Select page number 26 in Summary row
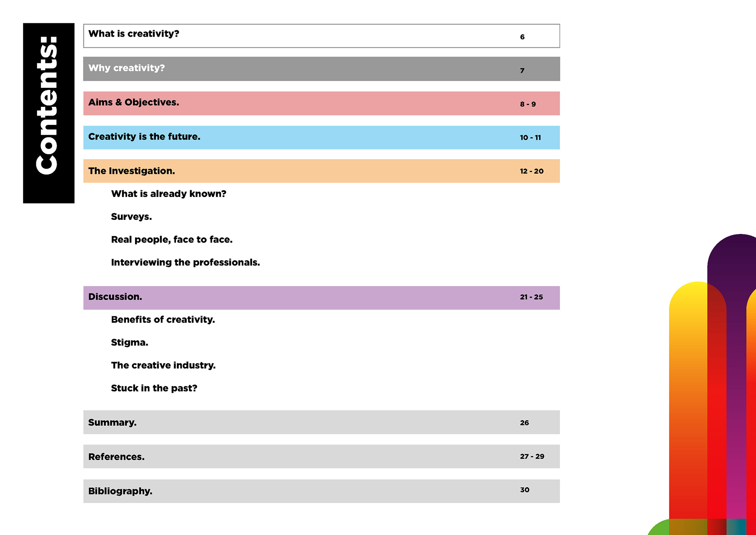Screen dimensions: 756x535 pyautogui.click(x=524, y=423)
